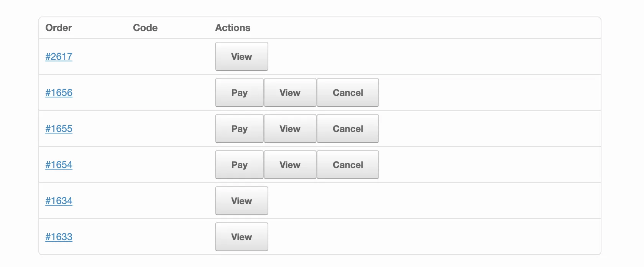
Task: Open order #1654 link
Action: (x=59, y=165)
